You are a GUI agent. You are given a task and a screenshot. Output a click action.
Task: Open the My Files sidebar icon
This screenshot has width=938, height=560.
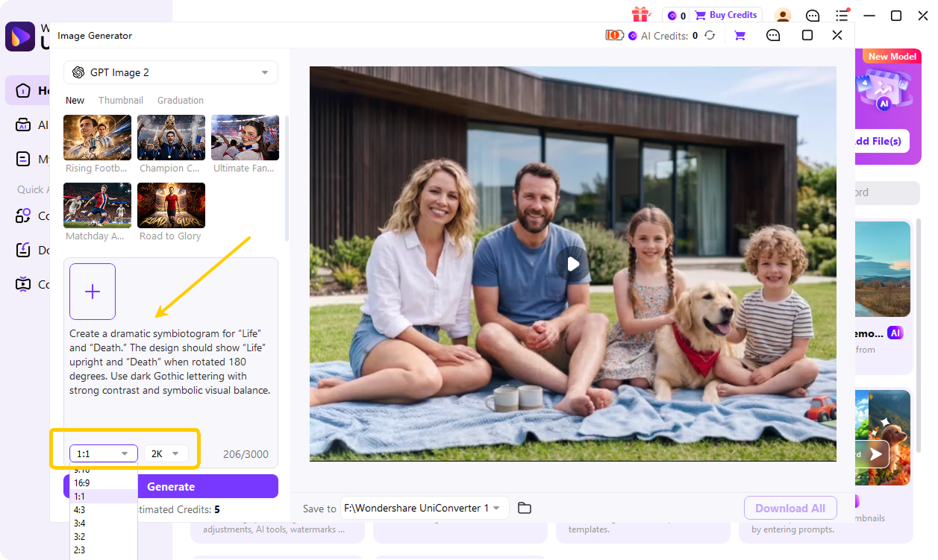[x=23, y=159]
